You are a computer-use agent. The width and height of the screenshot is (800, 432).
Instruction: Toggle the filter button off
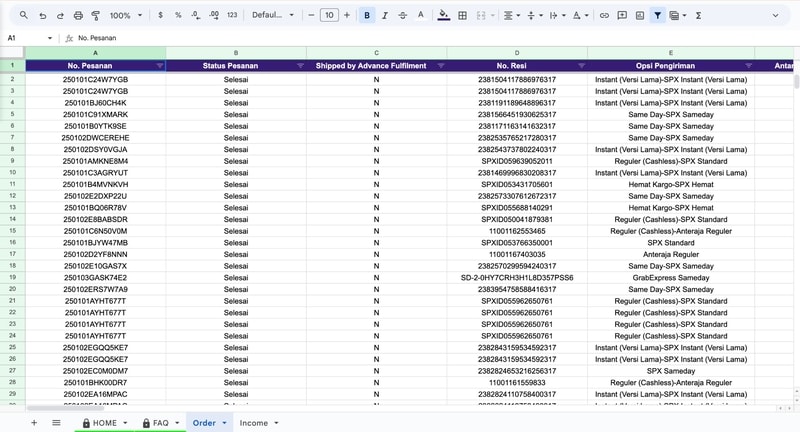[x=657, y=16]
